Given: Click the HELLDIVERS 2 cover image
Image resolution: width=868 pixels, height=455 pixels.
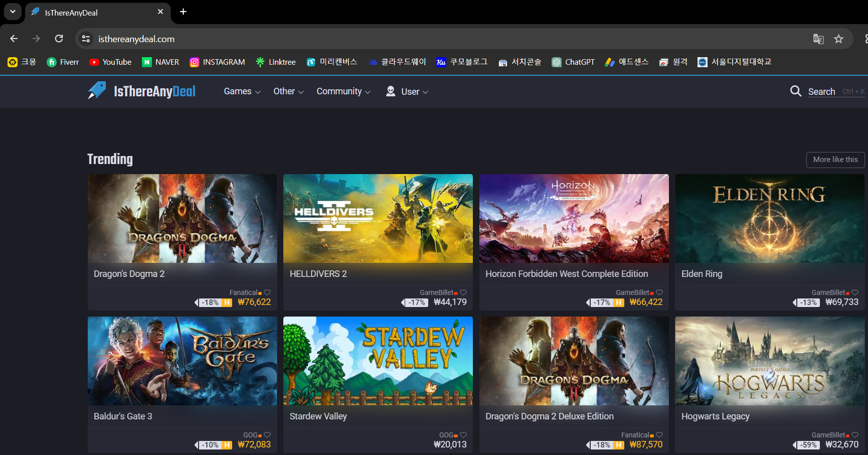Looking at the screenshot, I should (378, 218).
